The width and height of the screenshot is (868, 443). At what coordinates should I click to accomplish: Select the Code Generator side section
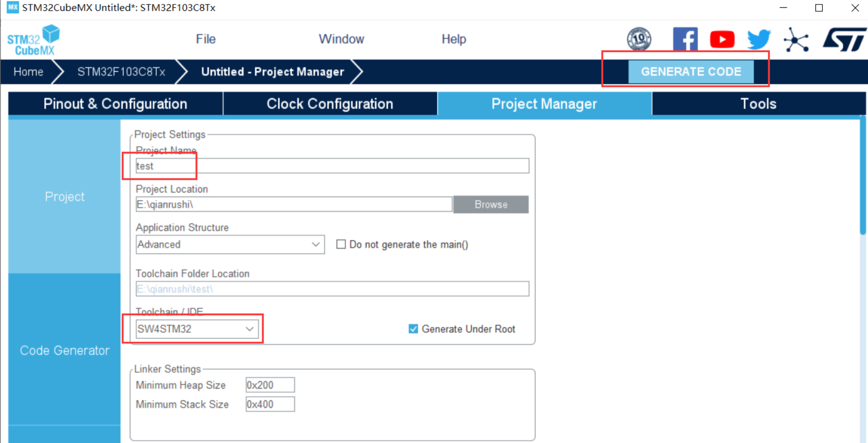[x=64, y=350]
